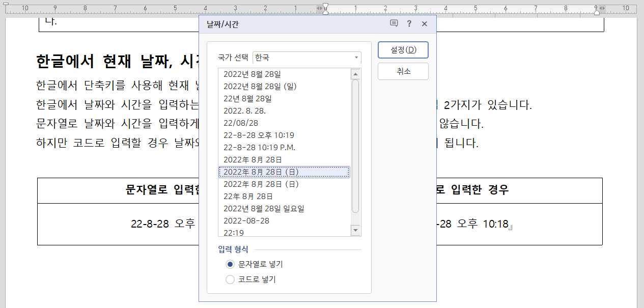Click the date list scroll-up arrow
644x308 pixels.
(x=355, y=74)
